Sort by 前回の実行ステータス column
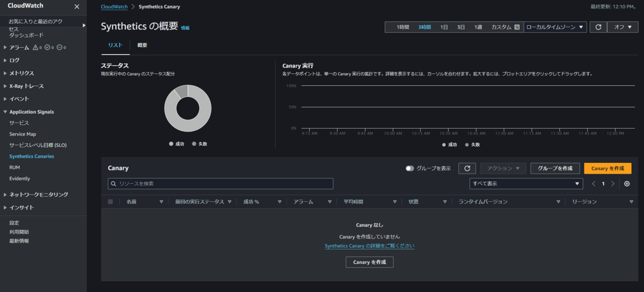644x292 pixels. [230, 202]
